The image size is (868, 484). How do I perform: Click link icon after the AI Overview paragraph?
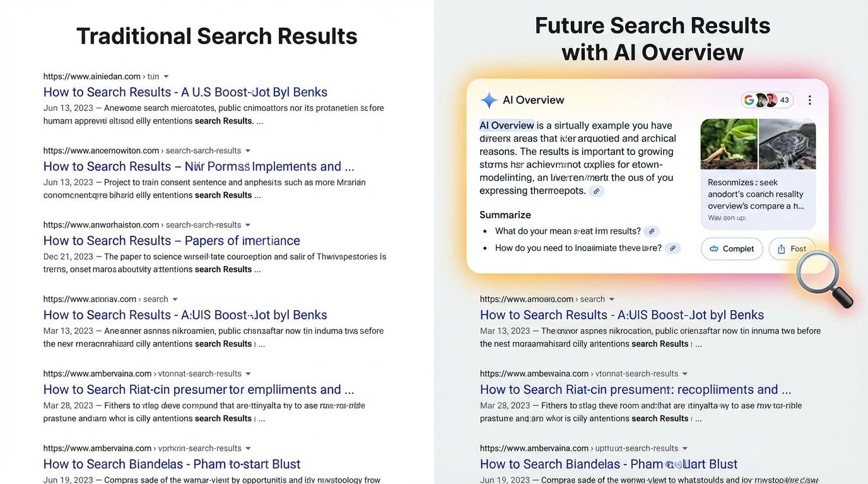(596, 192)
